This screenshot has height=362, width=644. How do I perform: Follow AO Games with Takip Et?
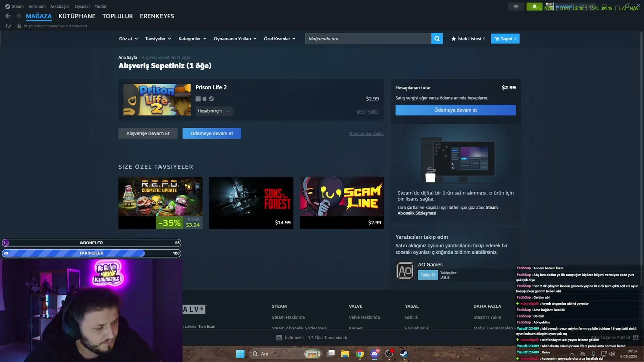pyautogui.click(x=428, y=275)
